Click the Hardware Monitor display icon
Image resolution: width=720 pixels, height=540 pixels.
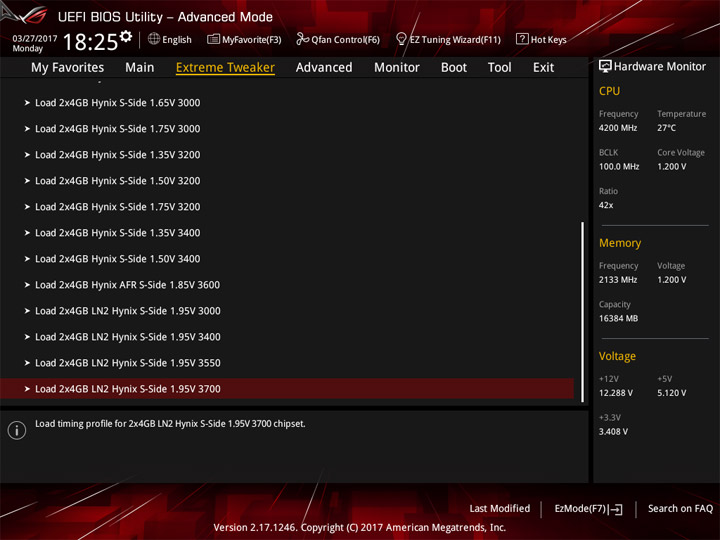click(605, 67)
